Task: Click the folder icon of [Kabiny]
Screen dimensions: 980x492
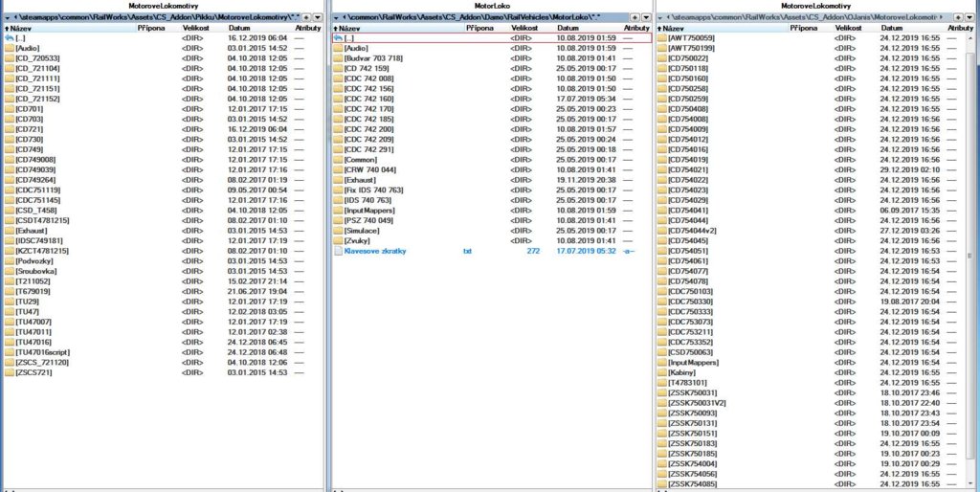Action: tap(661, 372)
